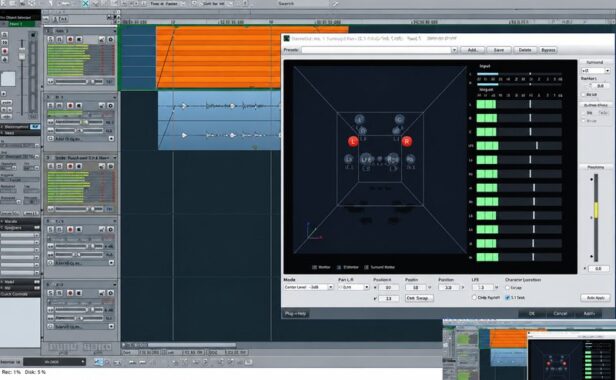Click the top output channel level slider handle
The image size is (616, 380).
coord(530,104)
